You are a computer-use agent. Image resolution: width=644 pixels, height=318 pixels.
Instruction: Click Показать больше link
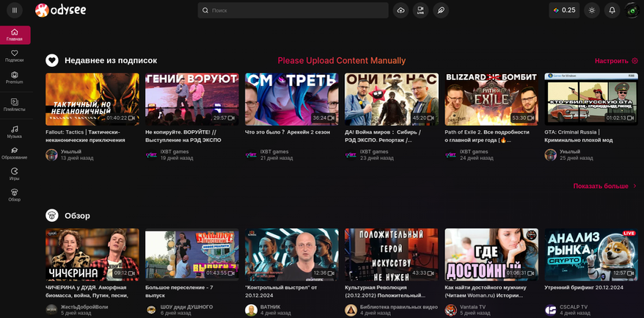click(605, 186)
